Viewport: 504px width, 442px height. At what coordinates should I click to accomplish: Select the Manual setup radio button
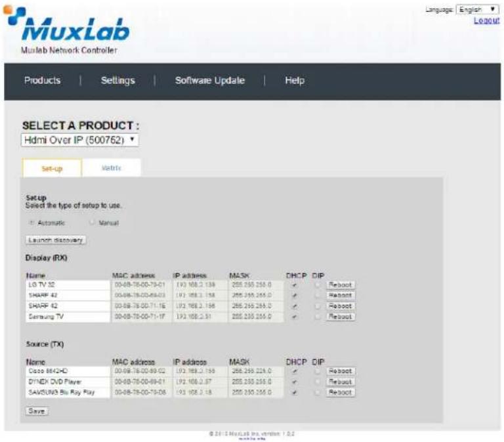[x=93, y=222]
